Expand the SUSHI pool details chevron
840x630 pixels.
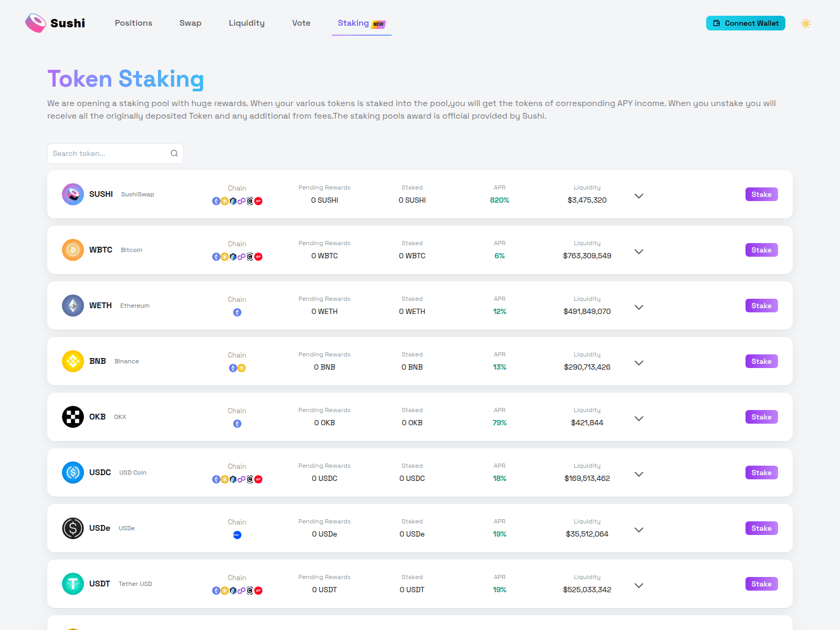(639, 196)
